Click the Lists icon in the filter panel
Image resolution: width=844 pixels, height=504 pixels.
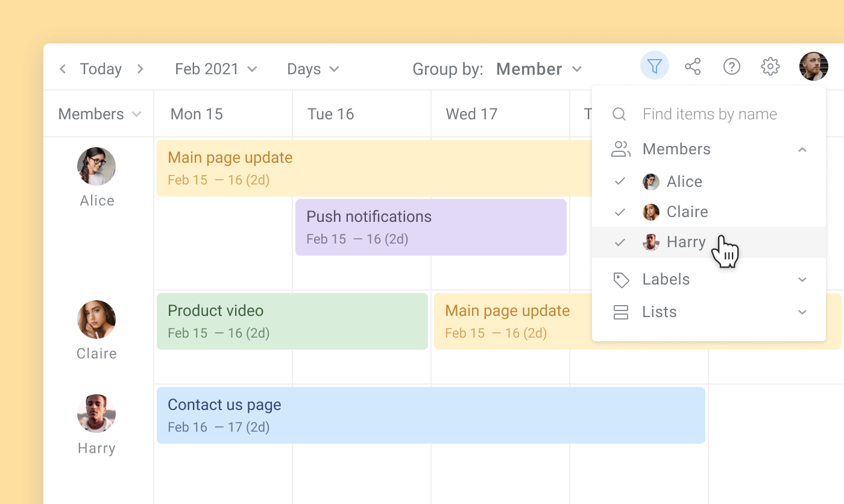pos(620,312)
